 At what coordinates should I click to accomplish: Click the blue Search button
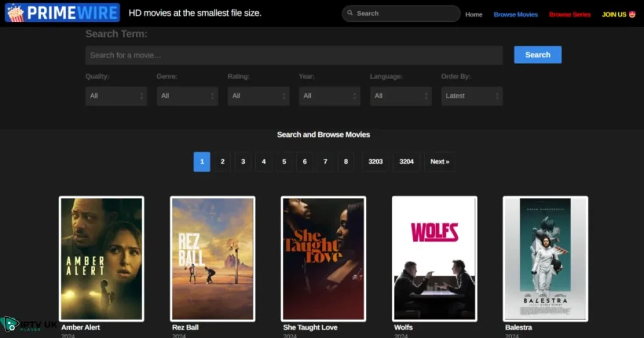[x=538, y=55]
